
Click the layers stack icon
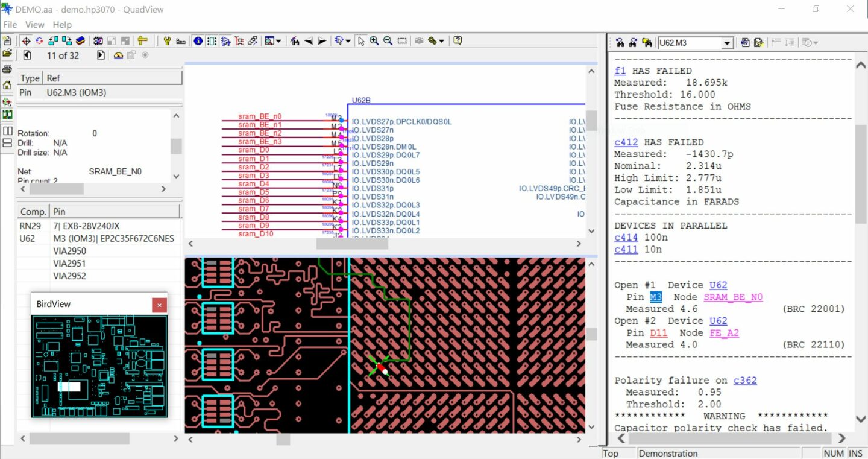81,40
